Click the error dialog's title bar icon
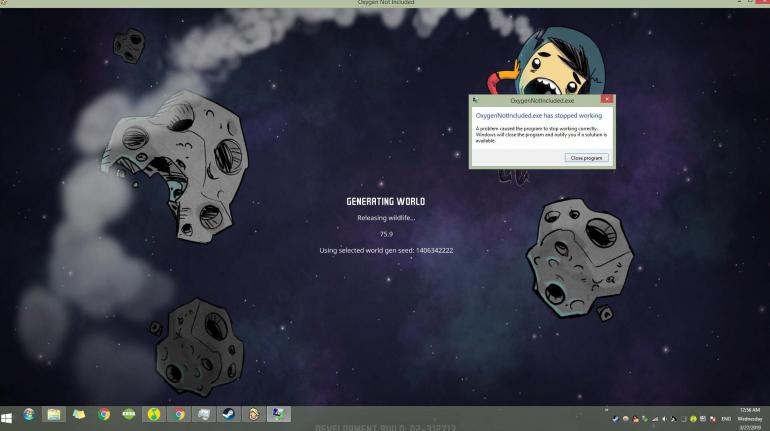This screenshot has width=770, height=431. click(x=475, y=100)
